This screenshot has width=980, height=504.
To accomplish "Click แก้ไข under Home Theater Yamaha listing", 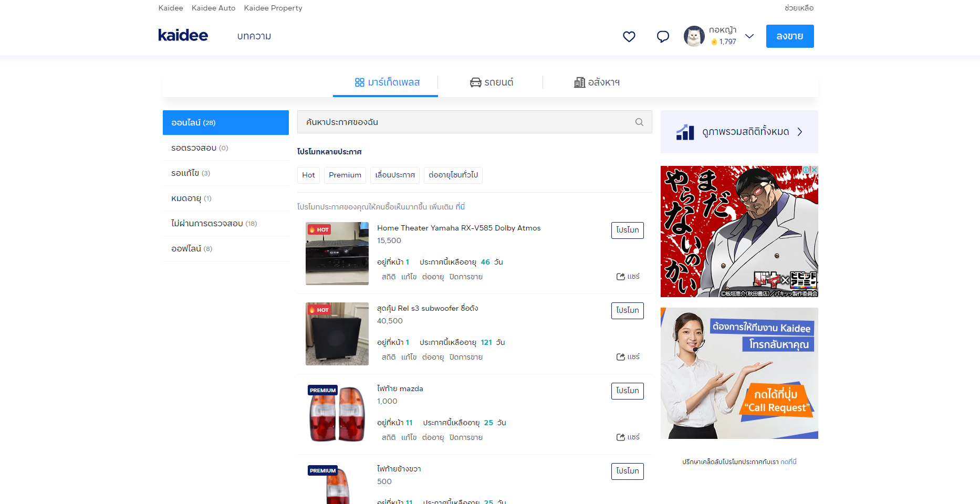I will click(409, 277).
